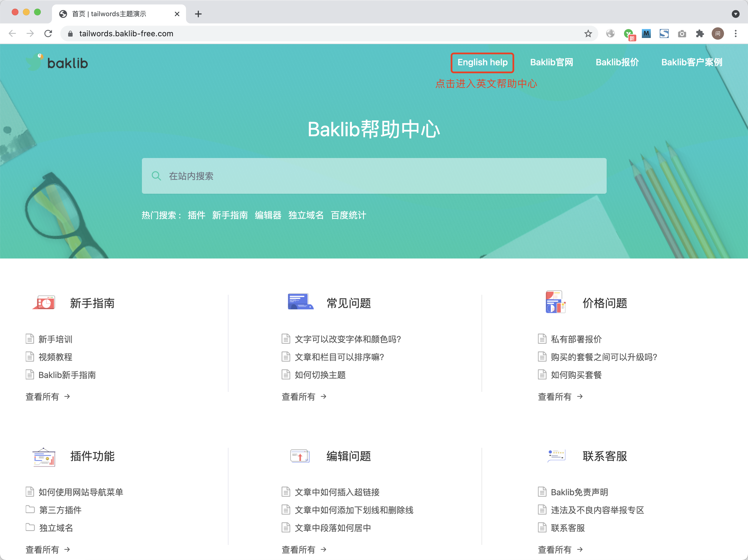The width and height of the screenshot is (748, 560).
Task: Open the 编辑问题 category heading
Action: (349, 456)
